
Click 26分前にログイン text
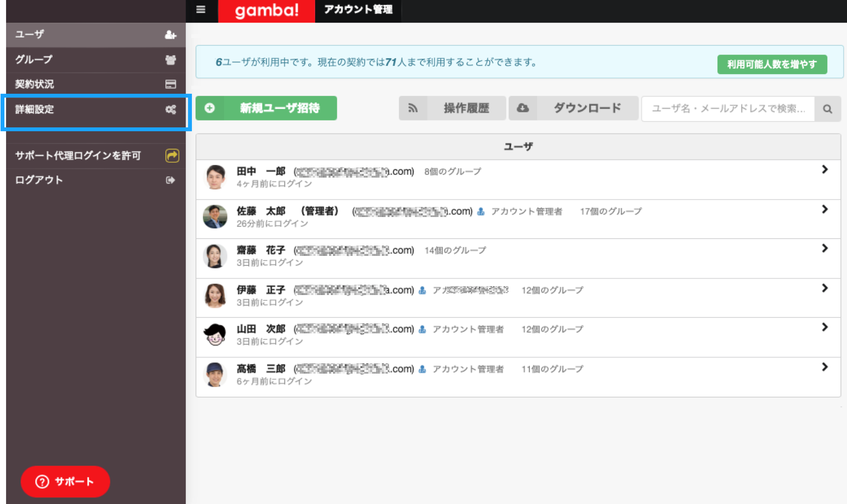272,224
